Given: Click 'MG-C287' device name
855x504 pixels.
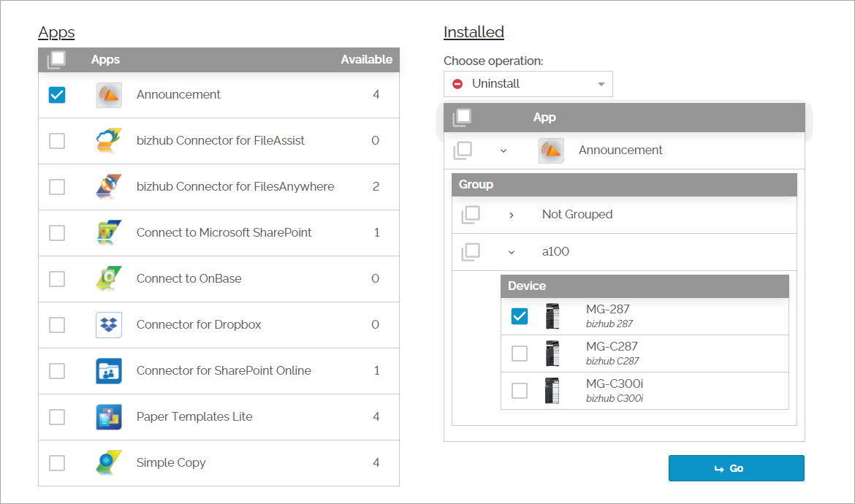Looking at the screenshot, I should coord(612,346).
